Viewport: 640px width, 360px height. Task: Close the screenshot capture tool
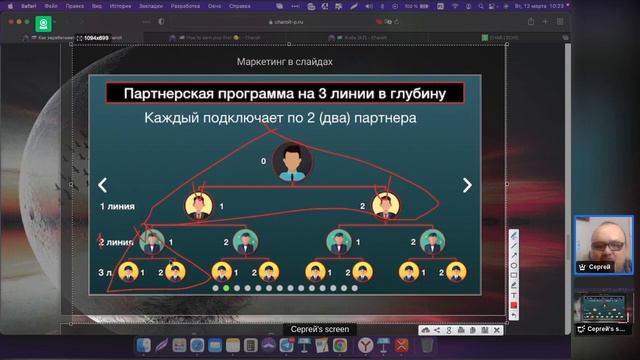tap(497, 330)
